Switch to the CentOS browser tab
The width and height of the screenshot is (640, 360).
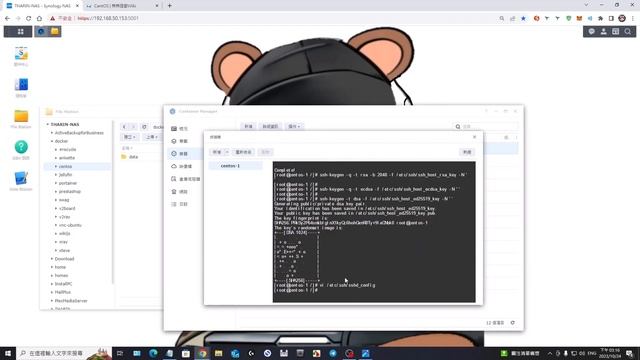(121, 6)
